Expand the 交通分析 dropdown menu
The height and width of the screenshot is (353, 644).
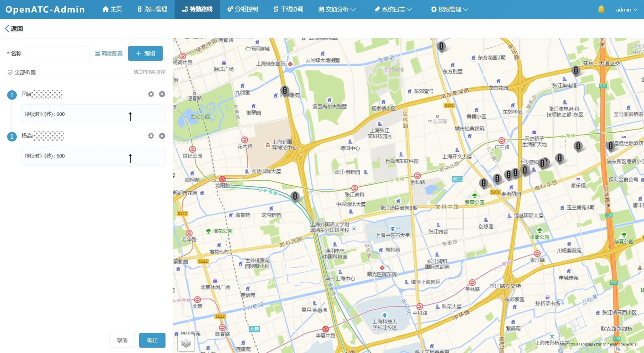337,9
